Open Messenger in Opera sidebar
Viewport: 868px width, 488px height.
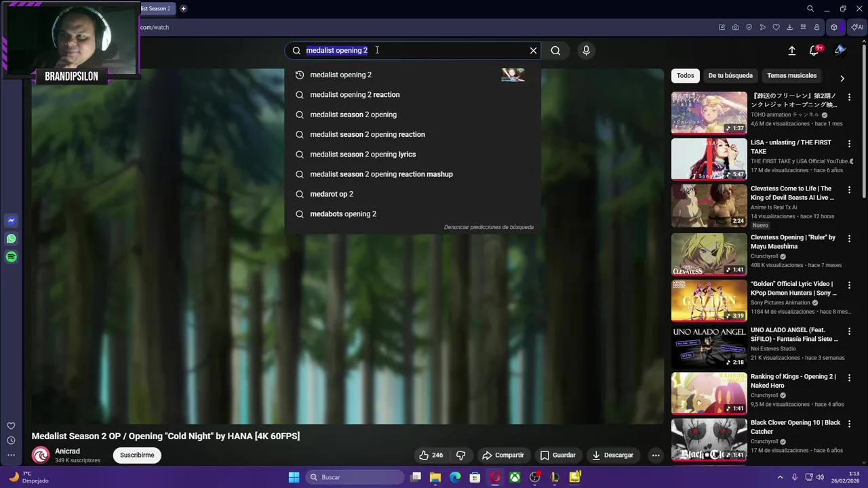pos(11,220)
